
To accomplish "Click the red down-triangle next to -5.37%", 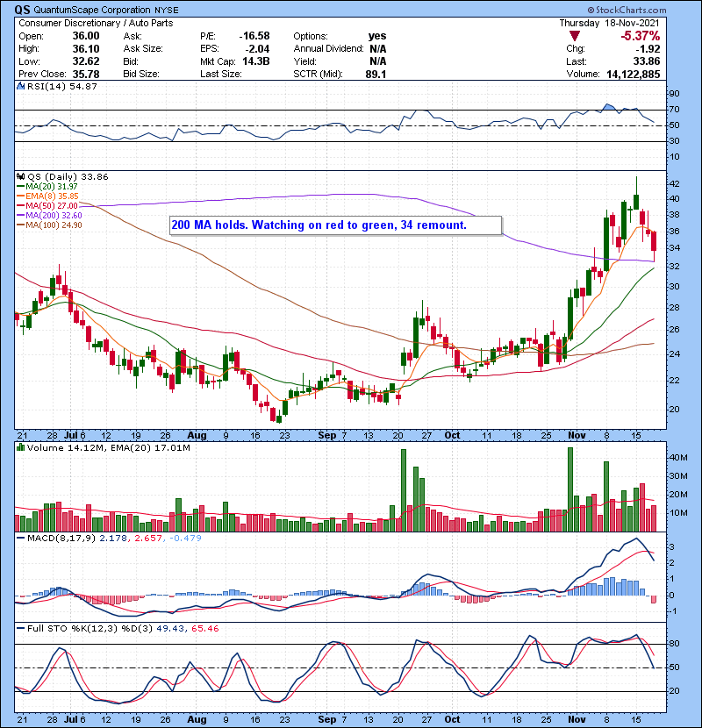I will [575, 36].
